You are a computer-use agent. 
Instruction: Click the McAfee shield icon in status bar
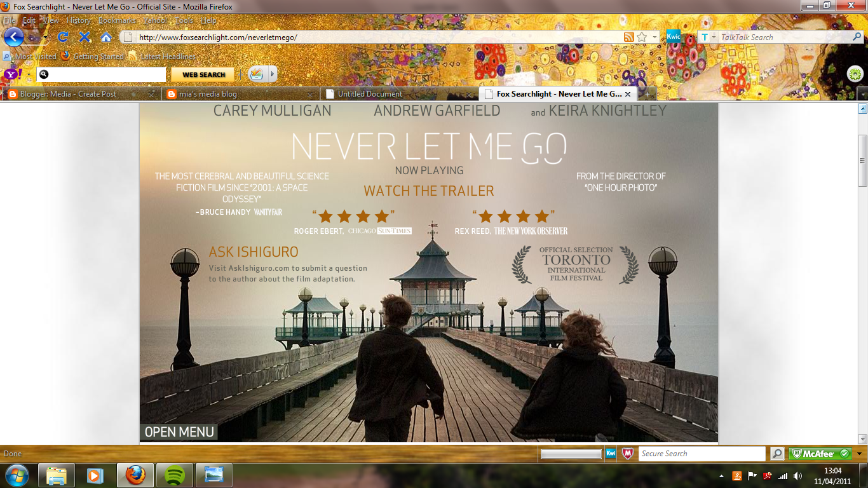pos(628,454)
